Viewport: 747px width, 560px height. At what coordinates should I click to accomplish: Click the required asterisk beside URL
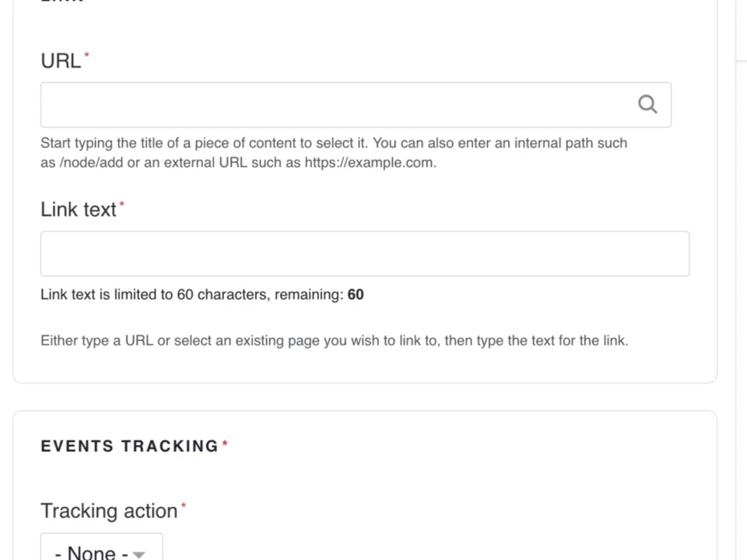[86, 56]
